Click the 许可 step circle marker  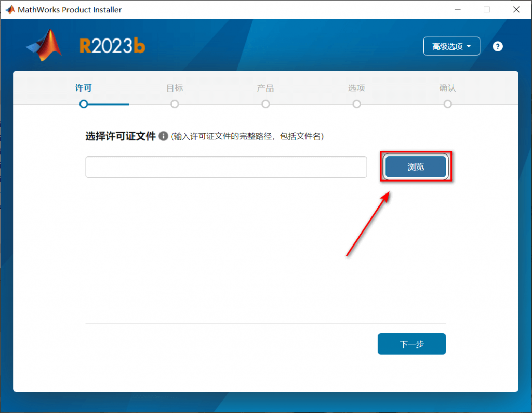tap(84, 104)
